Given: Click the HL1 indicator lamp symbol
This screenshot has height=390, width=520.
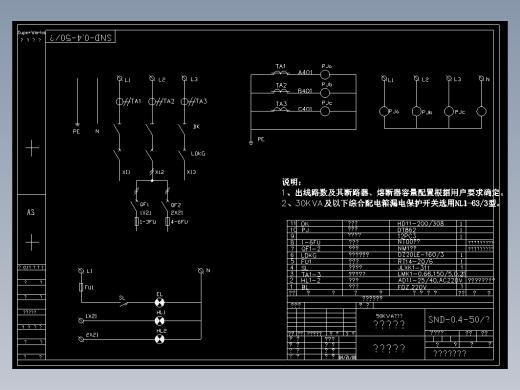Looking at the screenshot, I should [x=160, y=321].
